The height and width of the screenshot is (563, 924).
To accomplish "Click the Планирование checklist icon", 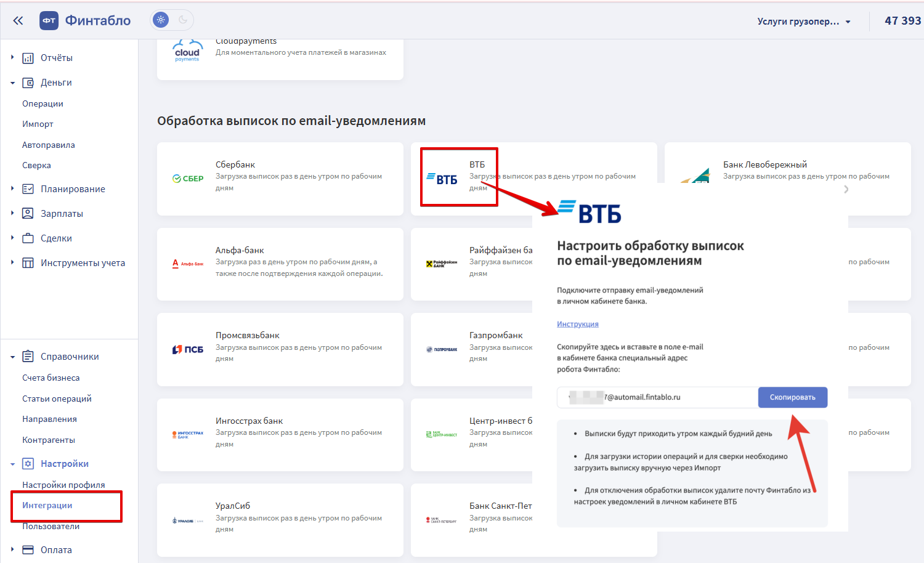I will point(28,189).
